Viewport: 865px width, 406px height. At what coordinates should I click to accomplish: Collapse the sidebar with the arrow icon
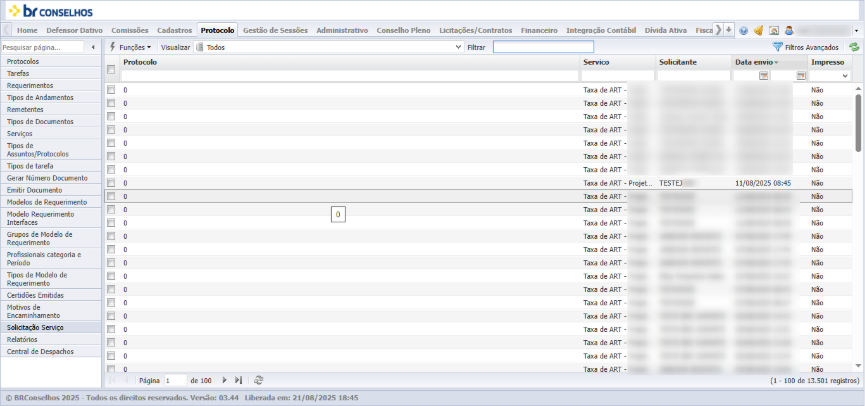point(93,47)
